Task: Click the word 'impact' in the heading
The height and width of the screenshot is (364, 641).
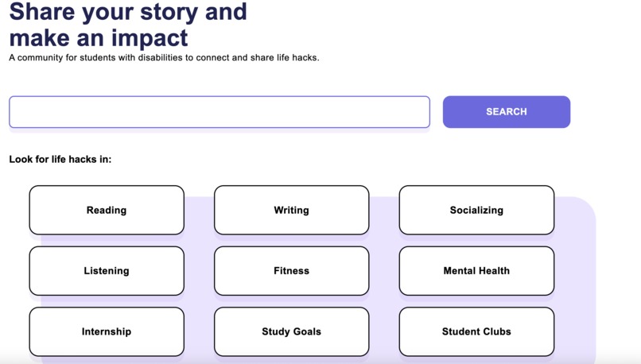Action: pos(150,39)
